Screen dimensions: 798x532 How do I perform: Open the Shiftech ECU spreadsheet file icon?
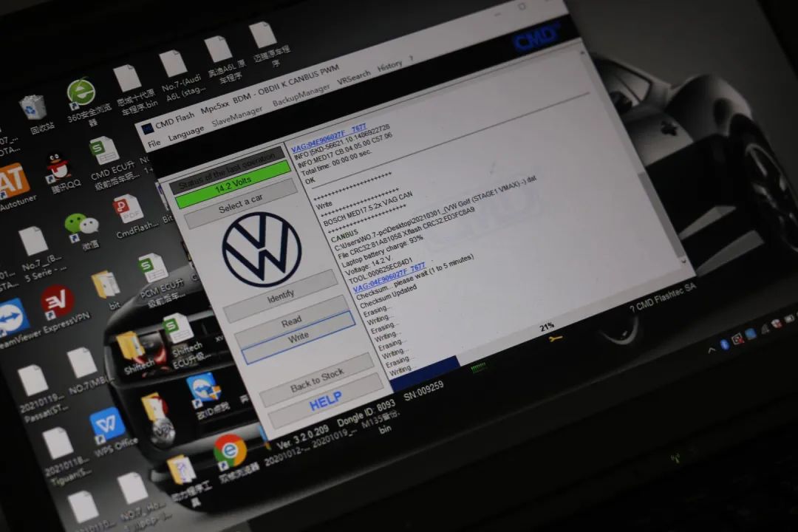(x=177, y=328)
